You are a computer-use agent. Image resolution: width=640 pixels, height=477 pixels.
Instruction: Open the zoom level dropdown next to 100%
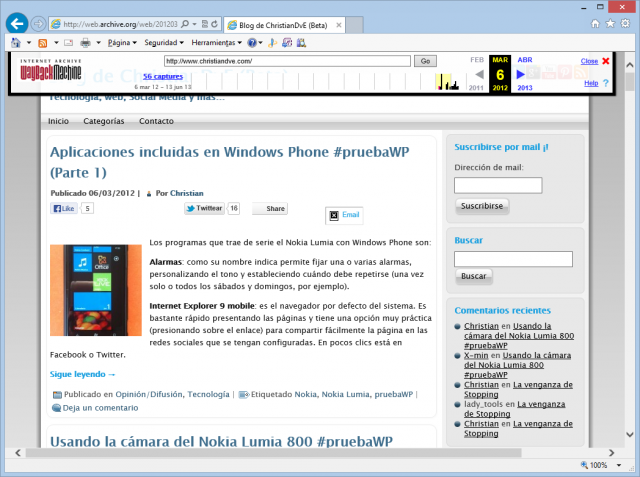tap(619, 465)
